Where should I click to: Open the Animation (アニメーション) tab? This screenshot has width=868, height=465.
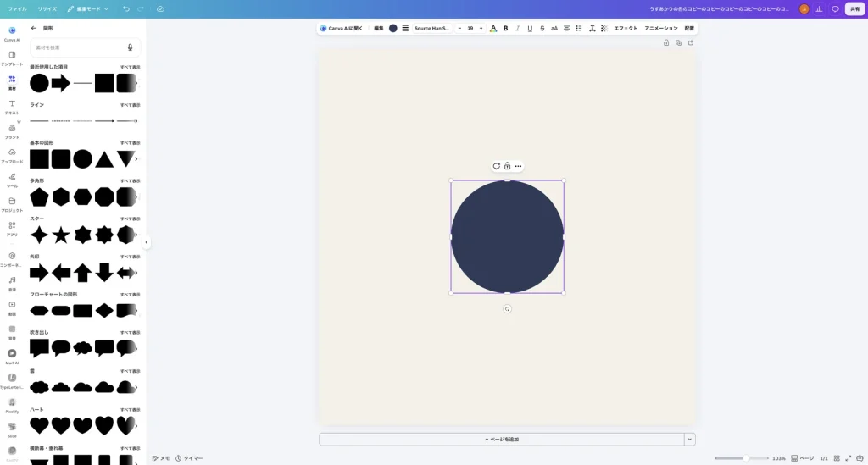click(661, 28)
